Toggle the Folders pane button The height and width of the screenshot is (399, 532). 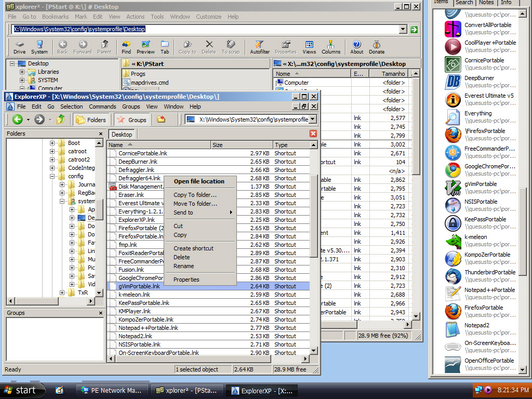pyautogui.click(x=91, y=119)
